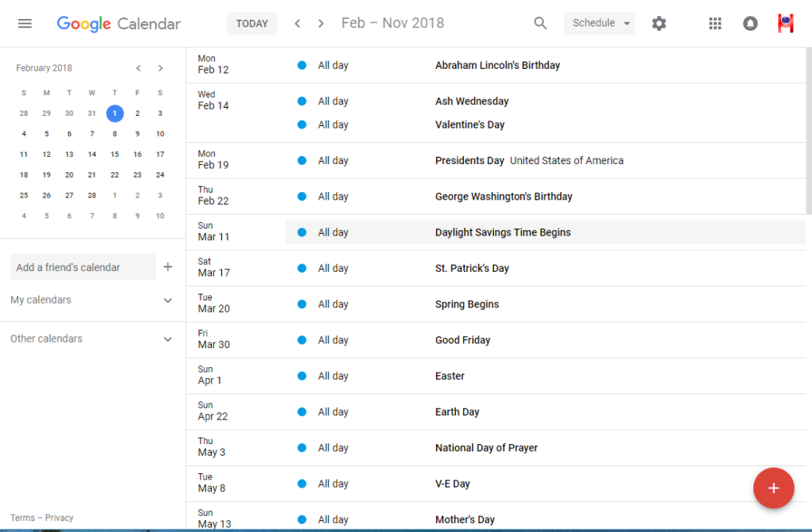Show next month in mini calendar
Screen dimensions: 812x532
point(160,68)
